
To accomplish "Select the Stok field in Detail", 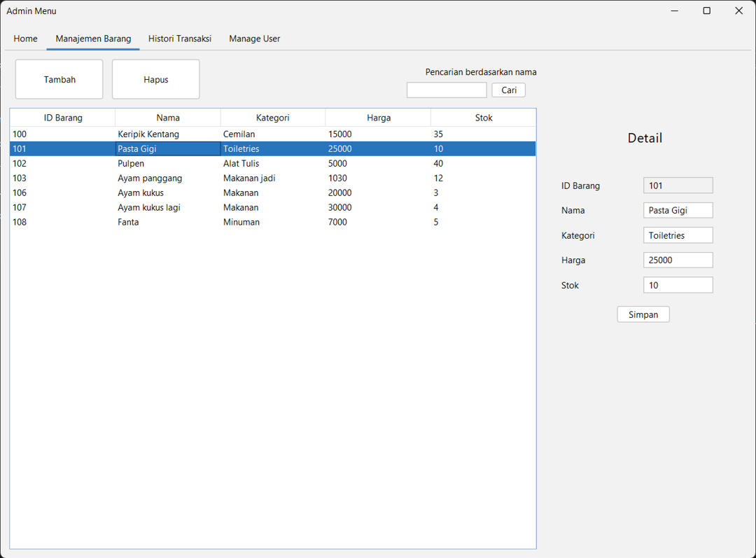I will click(677, 285).
